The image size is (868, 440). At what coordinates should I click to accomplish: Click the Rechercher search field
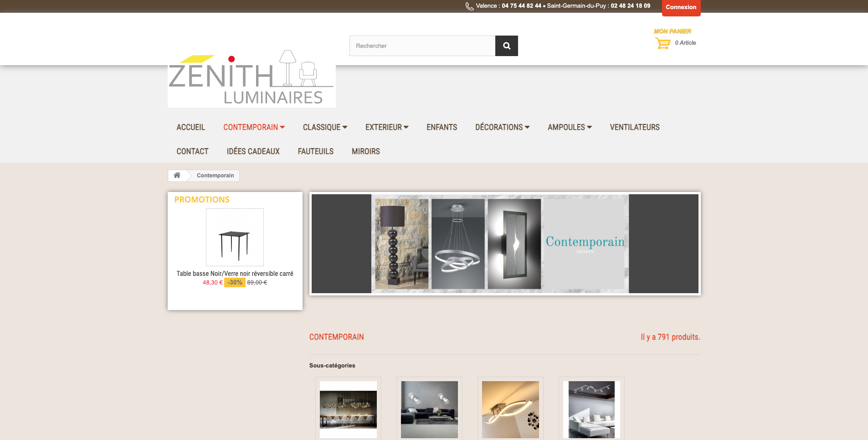pos(422,46)
